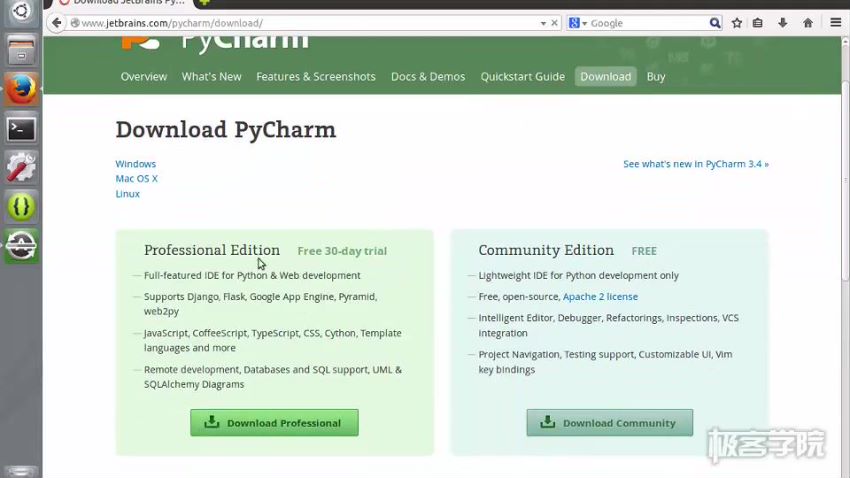The image size is (850, 478).
Task: Open the green curly braces app in launcher
Action: click(x=21, y=206)
